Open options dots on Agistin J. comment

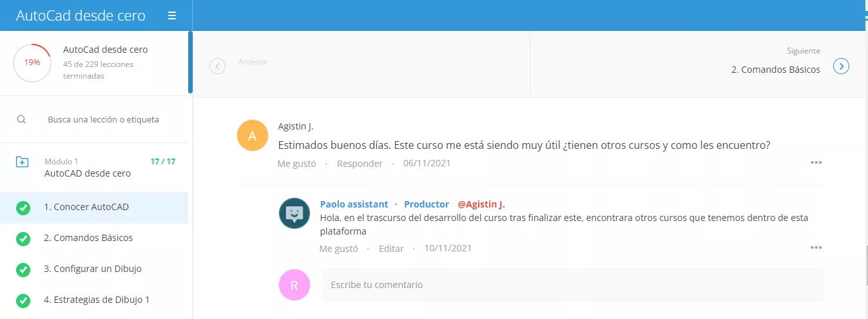[x=816, y=162]
